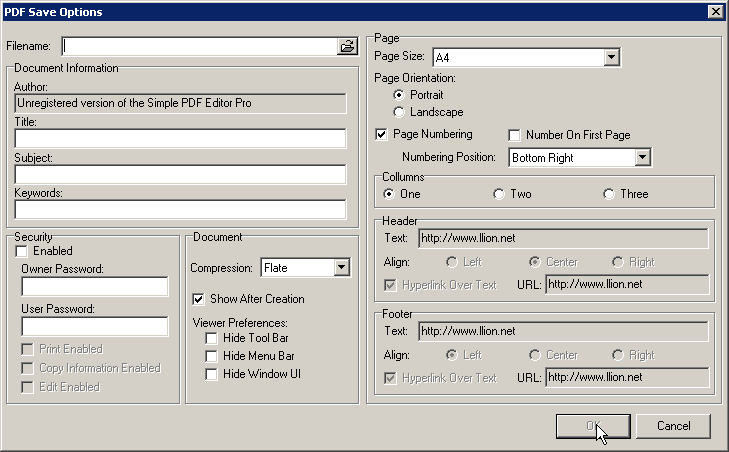Toggle Print Enabled checkbox
The width and height of the screenshot is (729, 452).
27,350
